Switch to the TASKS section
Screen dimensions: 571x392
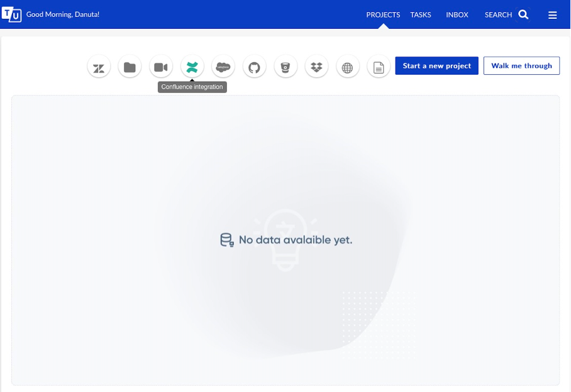(x=421, y=15)
